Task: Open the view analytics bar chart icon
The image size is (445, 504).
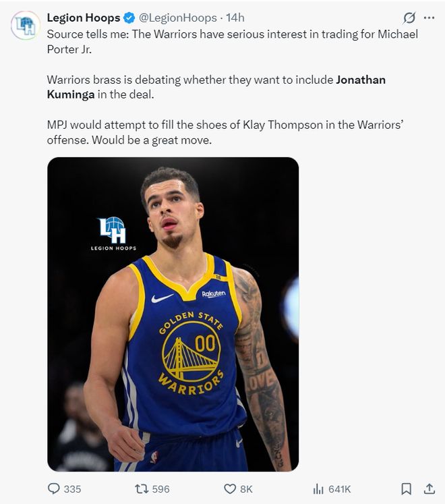Action: [318, 488]
